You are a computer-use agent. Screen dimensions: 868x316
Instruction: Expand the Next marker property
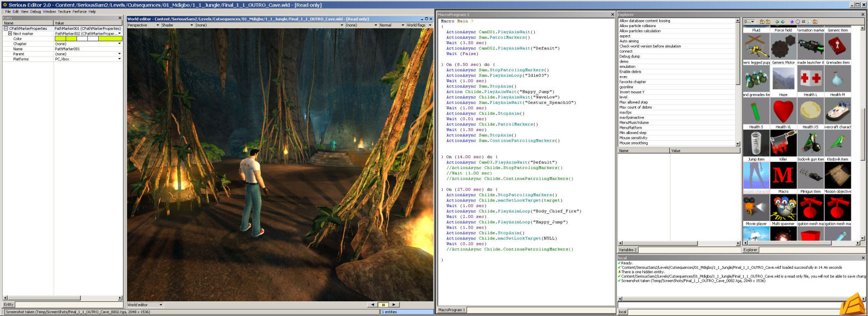tap(10, 34)
